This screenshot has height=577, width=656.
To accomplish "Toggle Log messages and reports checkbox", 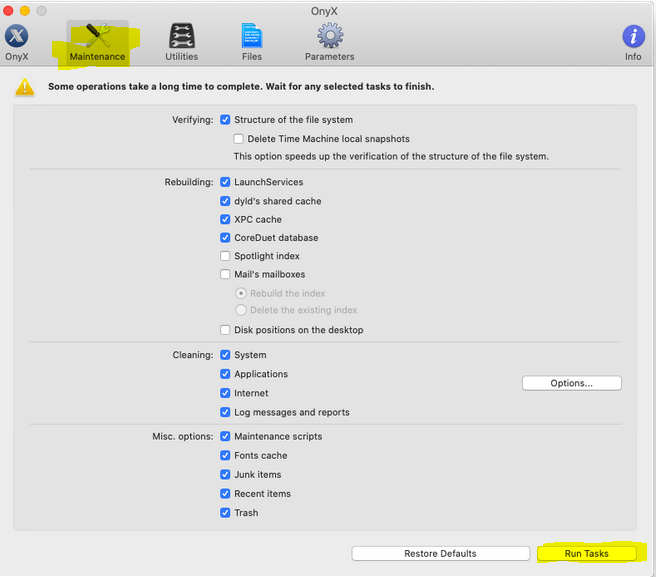I will [225, 412].
